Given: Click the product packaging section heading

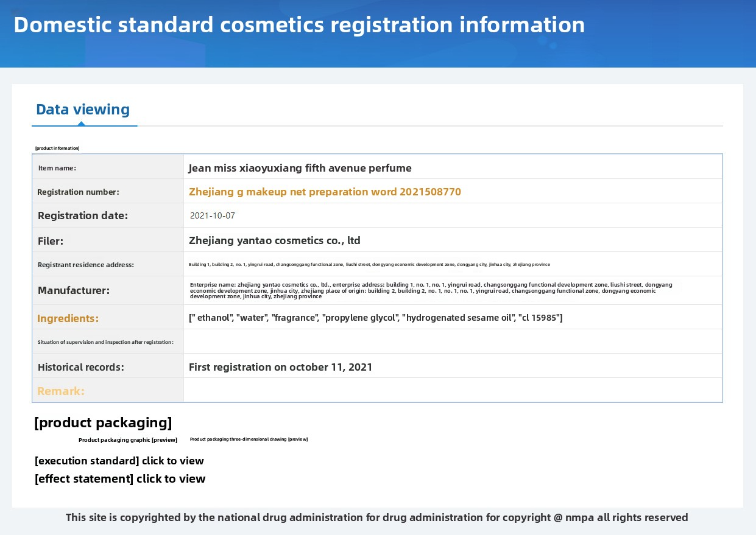Looking at the screenshot, I should 103,422.
